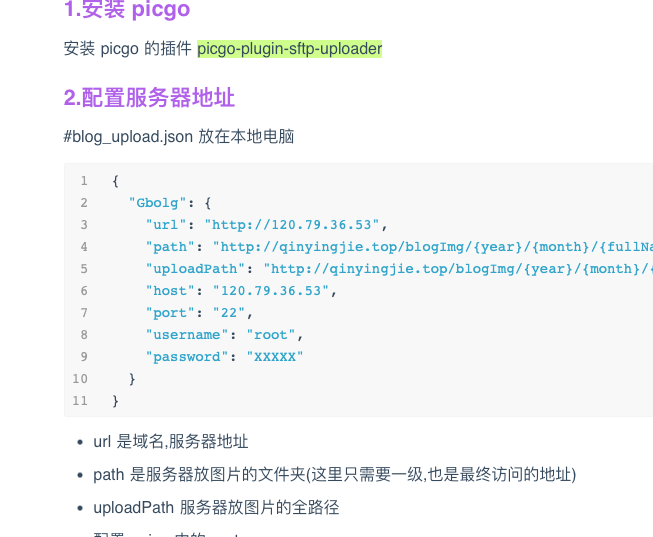
Task: Click the "uploadPath" key in the code
Action: pos(195,269)
